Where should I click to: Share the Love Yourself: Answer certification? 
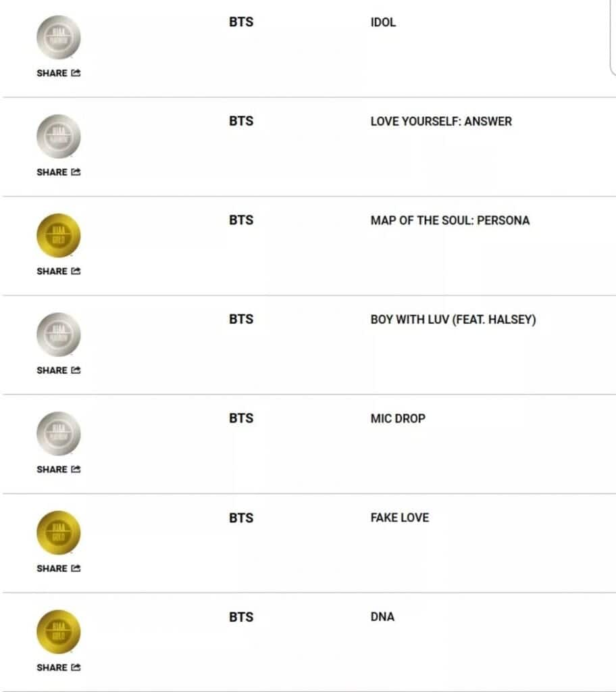pos(59,172)
